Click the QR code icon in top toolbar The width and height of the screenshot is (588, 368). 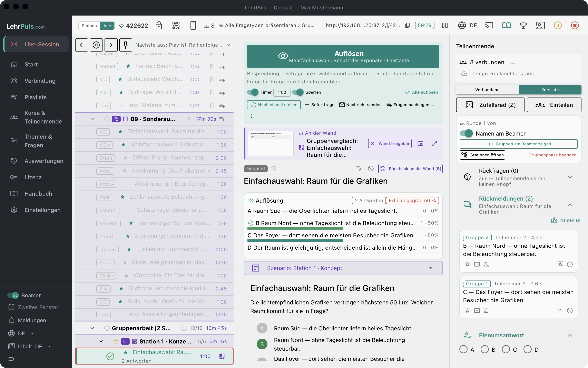point(176,25)
